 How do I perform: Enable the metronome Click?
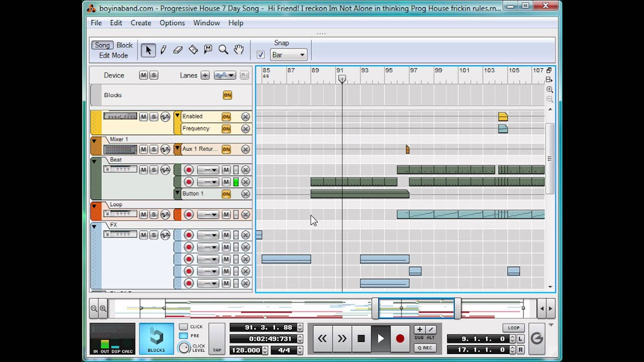(x=183, y=327)
